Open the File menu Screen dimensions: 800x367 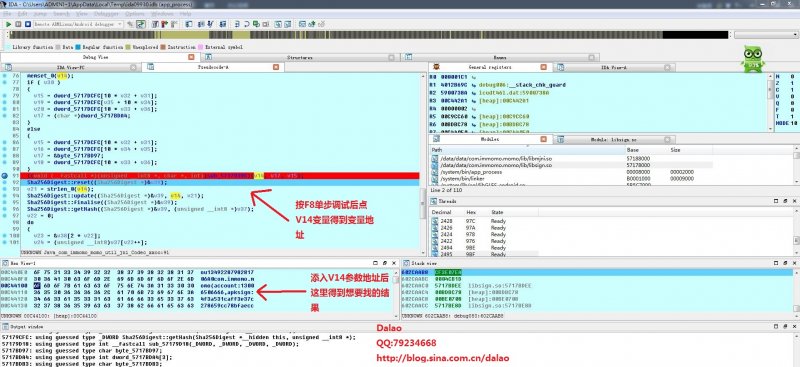(x=8, y=14)
